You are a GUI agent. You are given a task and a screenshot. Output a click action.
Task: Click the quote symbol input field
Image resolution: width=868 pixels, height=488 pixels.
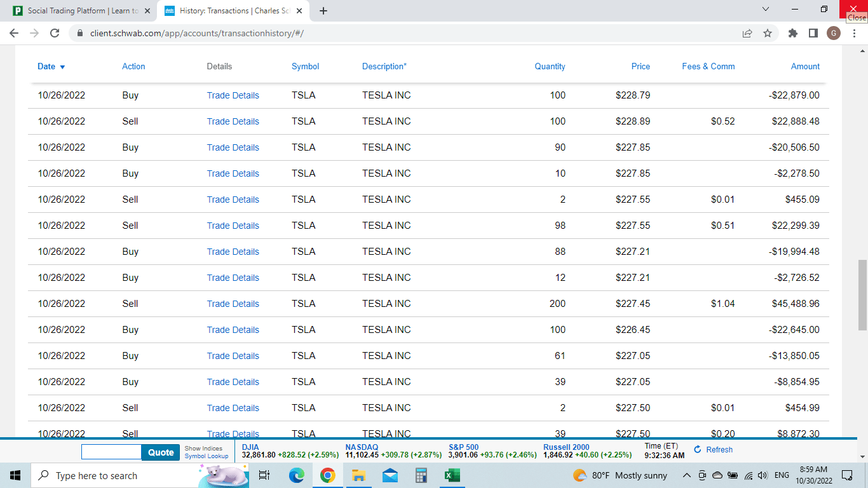pyautogui.click(x=111, y=452)
